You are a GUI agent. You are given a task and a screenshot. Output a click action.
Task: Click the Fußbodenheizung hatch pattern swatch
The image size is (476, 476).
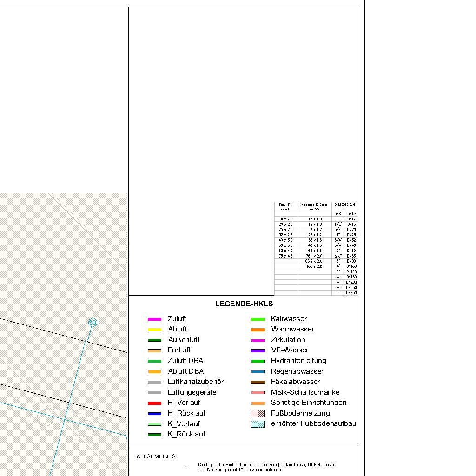(x=258, y=413)
